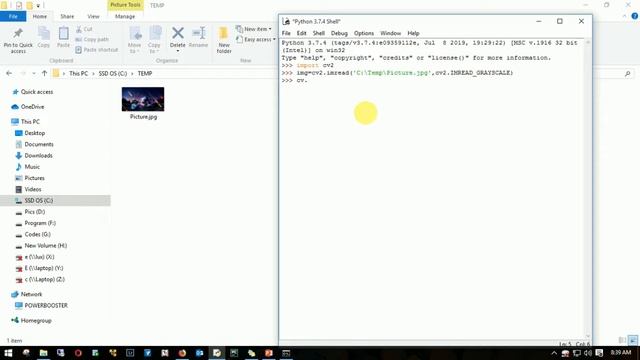Click the taskbar clock showing 8:39 AM
The width and height of the screenshot is (640, 360).
620,353
